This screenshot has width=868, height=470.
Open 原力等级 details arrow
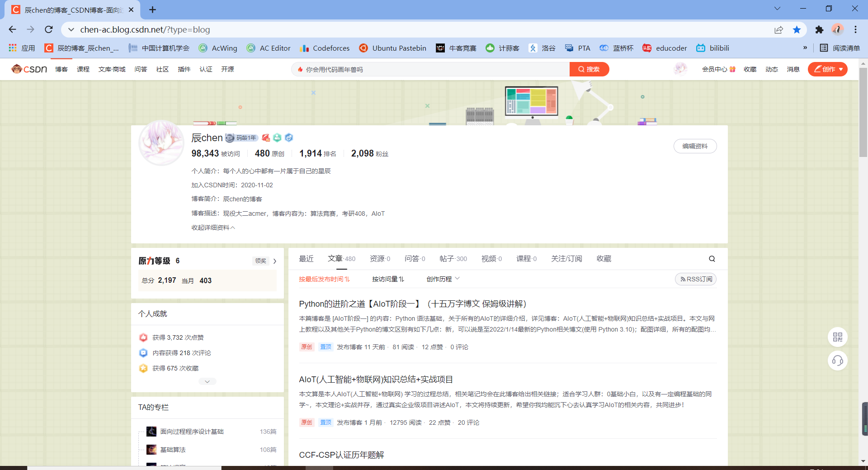(x=274, y=261)
